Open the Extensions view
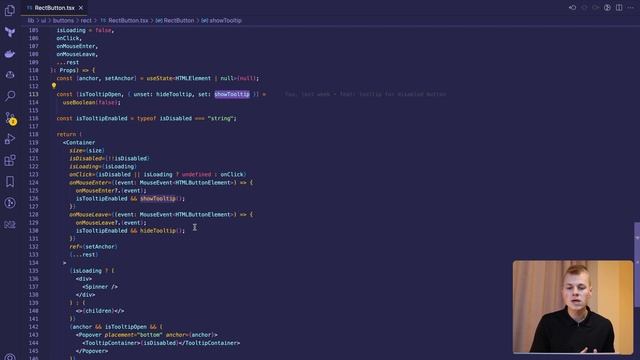 [10, 160]
